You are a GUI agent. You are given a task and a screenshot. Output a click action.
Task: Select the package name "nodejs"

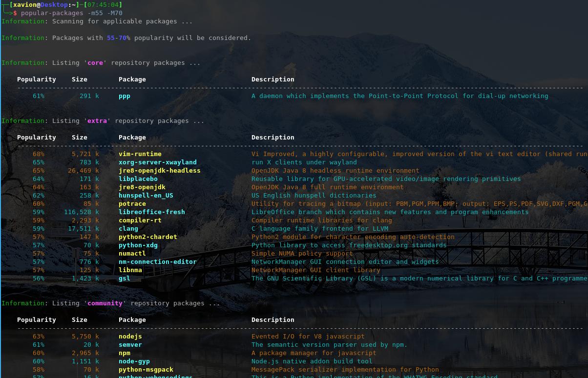(x=130, y=337)
